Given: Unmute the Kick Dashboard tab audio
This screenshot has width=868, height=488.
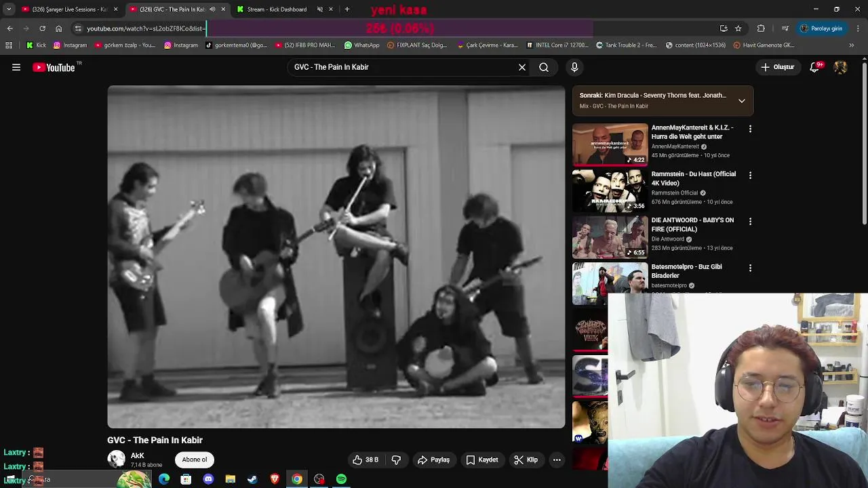Looking at the screenshot, I should click(320, 9).
